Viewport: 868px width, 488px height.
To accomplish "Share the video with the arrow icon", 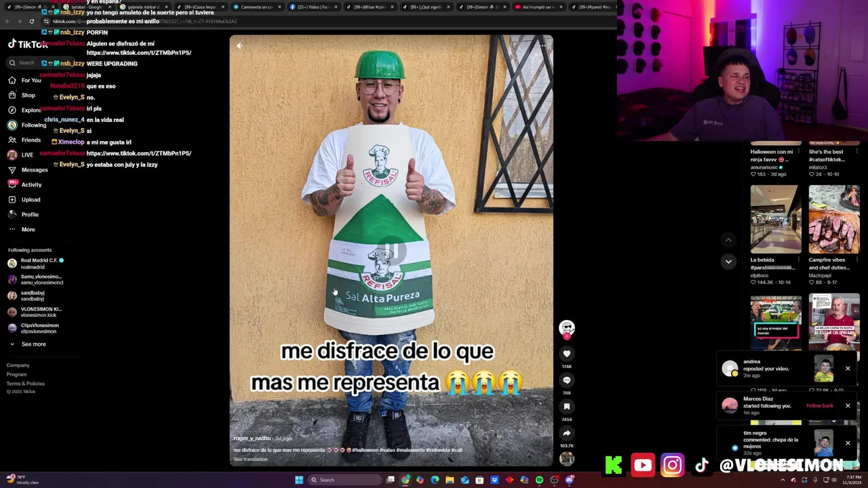I will (567, 433).
